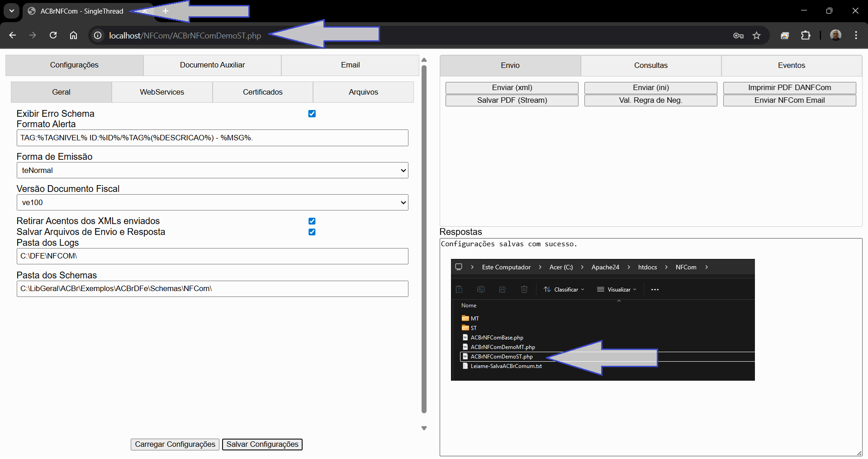
Task: Open the WebServices sub-tab
Action: (x=162, y=92)
